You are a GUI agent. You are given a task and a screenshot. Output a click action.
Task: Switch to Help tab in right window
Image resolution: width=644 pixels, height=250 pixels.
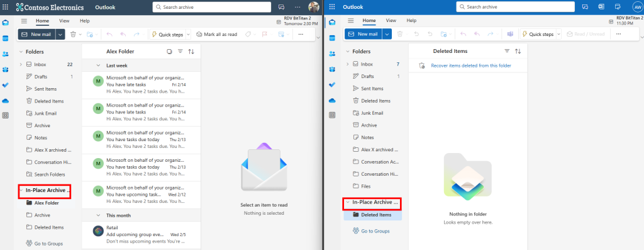point(411,21)
